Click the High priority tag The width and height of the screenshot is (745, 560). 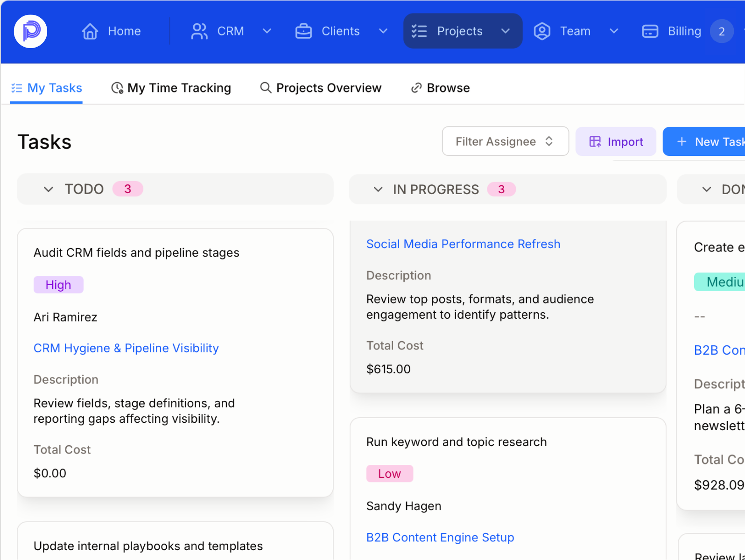[x=58, y=285]
